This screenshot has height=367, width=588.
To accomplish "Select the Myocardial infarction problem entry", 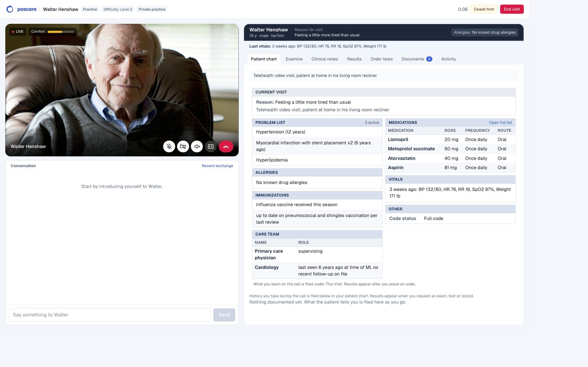I will coord(317,146).
